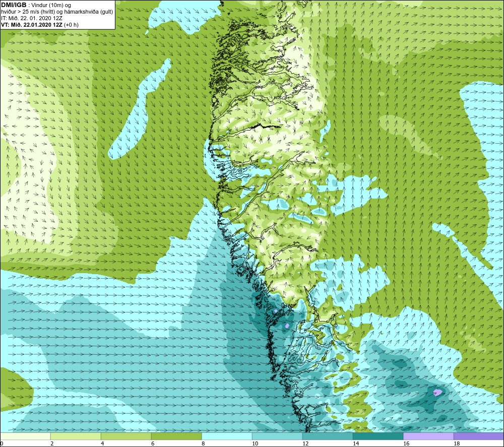The image size is (504, 447).
Task: Click the purple wind maximum patch far offshore southeast
Action: click(x=437, y=392)
